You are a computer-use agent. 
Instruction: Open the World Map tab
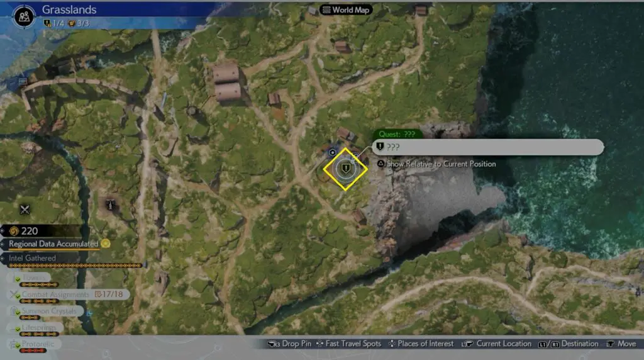[x=346, y=9]
